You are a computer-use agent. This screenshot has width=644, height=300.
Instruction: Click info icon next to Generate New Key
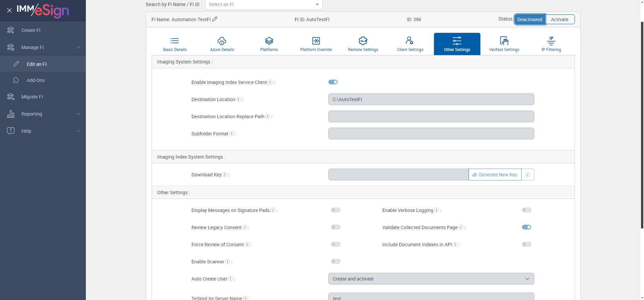(x=528, y=175)
